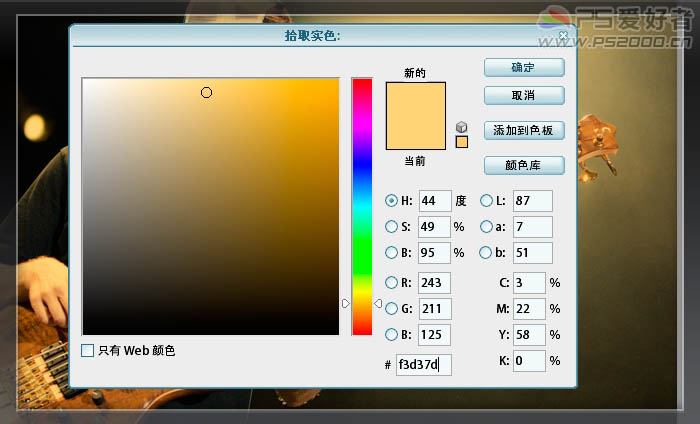The height and width of the screenshot is (424, 700).
Task: Select the Lab a channel radio button
Action: pos(486,226)
